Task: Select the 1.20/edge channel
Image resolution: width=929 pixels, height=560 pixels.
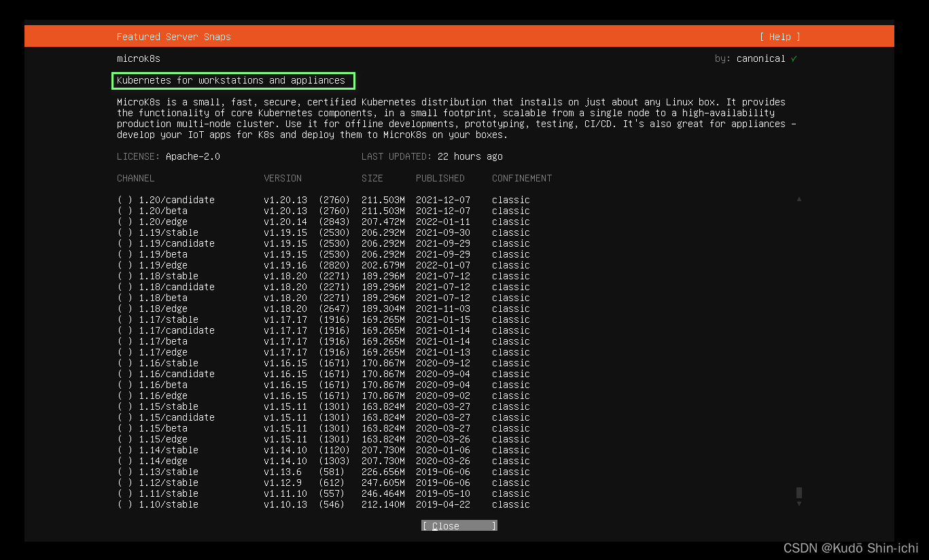Action: 323,222
